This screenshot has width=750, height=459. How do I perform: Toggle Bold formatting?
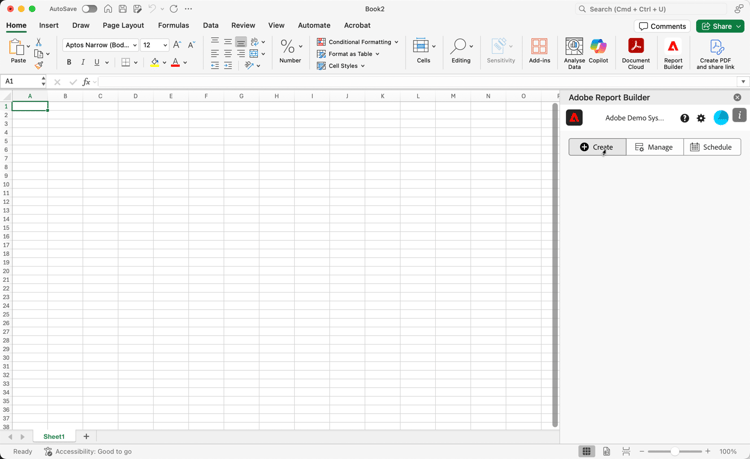69,62
